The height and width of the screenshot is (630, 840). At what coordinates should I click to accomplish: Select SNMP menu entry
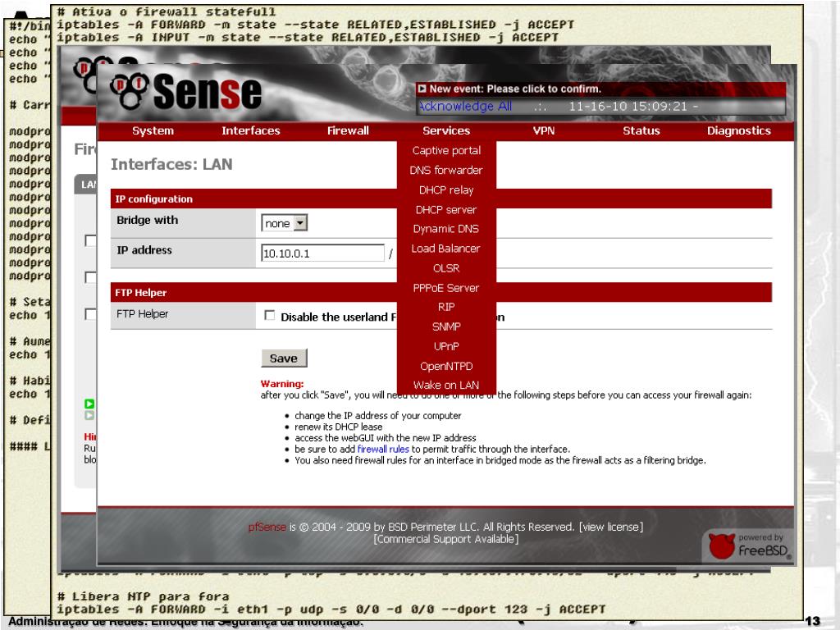446,326
